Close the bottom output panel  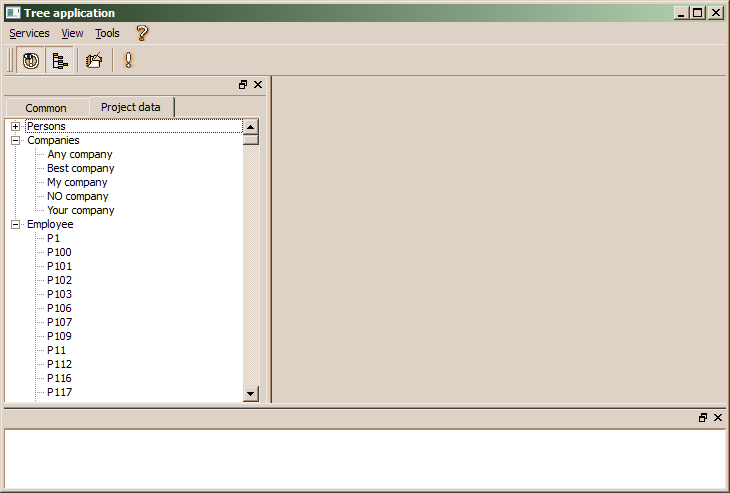pyautogui.click(x=718, y=417)
